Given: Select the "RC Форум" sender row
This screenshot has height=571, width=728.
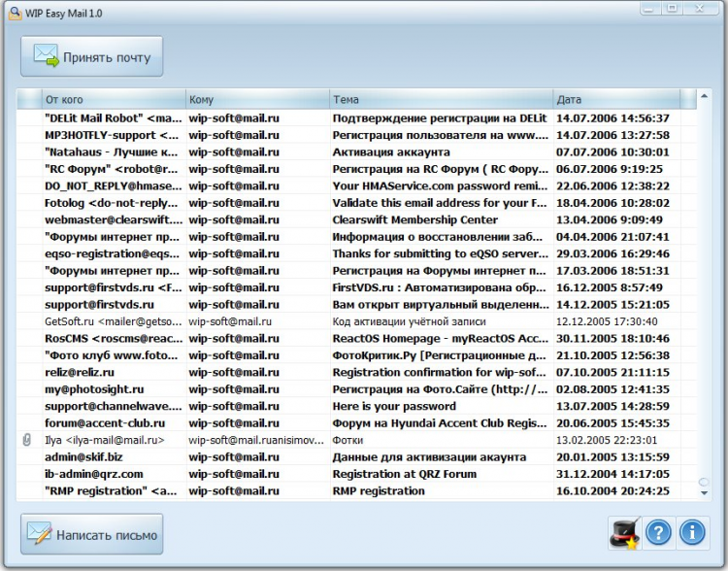Looking at the screenshot, I should [x=356, y=169].
